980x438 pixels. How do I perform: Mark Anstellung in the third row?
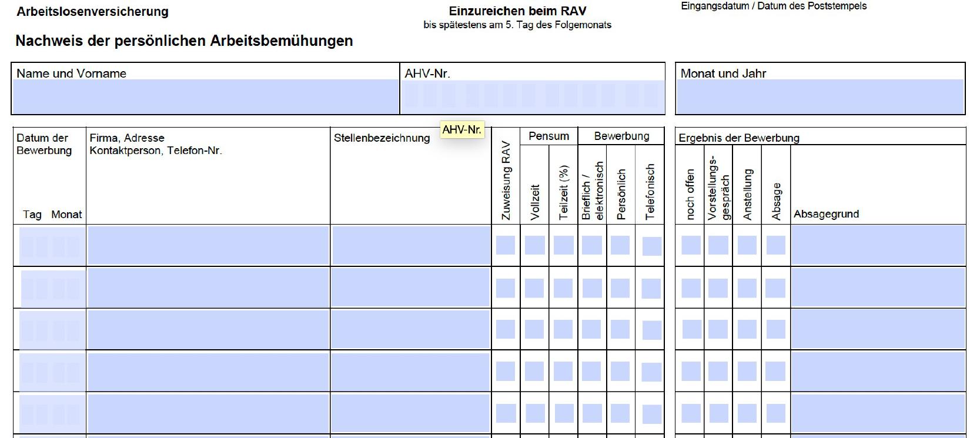pyautogui.click(x=747, y=329)
